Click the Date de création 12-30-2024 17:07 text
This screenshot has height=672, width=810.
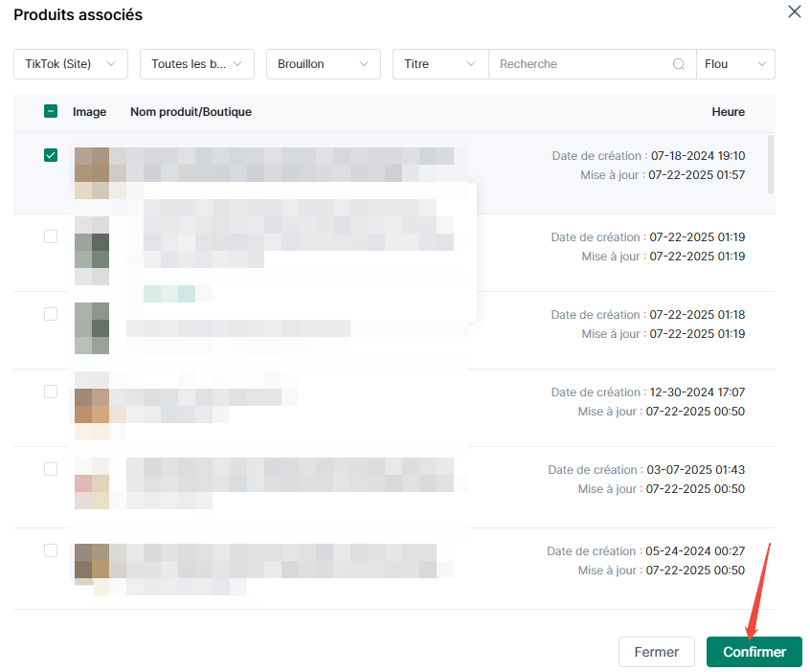pos(648,392)
